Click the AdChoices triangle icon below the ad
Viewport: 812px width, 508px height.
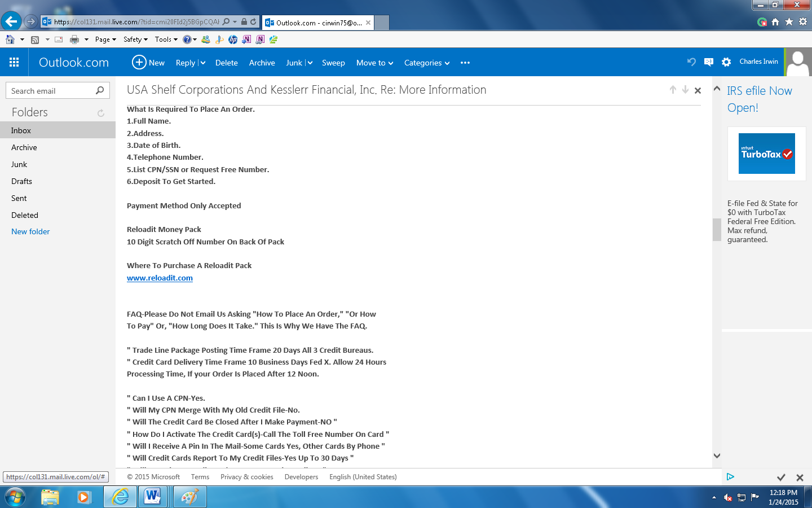(730, 477)
